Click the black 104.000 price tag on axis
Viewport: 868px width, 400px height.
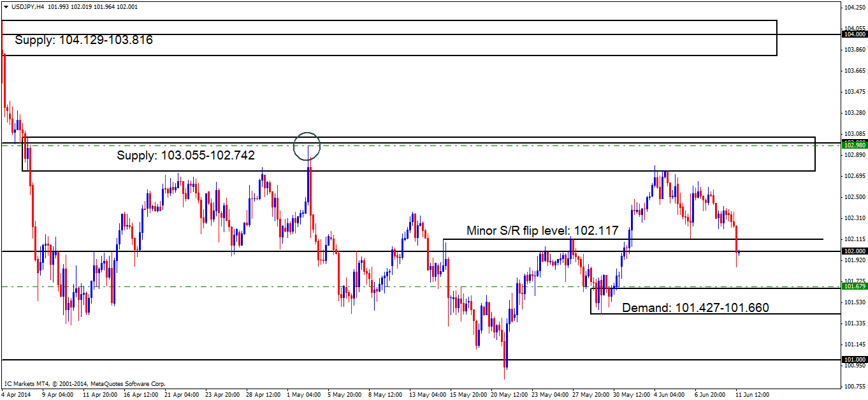tap(854, 34)
